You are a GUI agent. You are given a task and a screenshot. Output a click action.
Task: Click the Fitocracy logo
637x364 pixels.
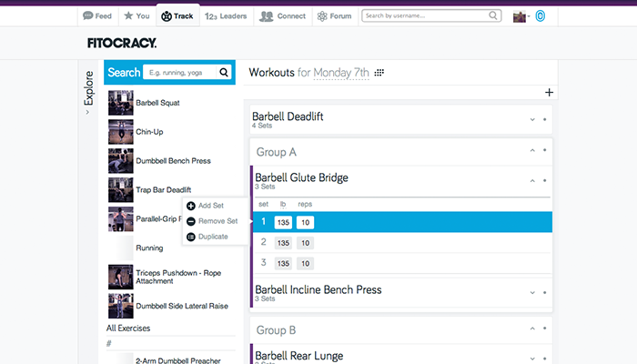122,43
